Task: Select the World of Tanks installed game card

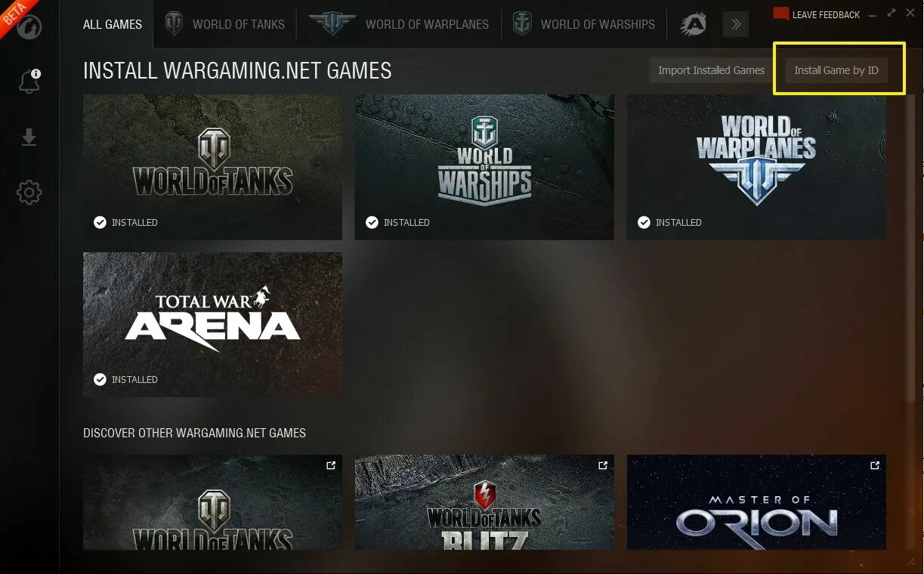Action: [x=212, y=167]
